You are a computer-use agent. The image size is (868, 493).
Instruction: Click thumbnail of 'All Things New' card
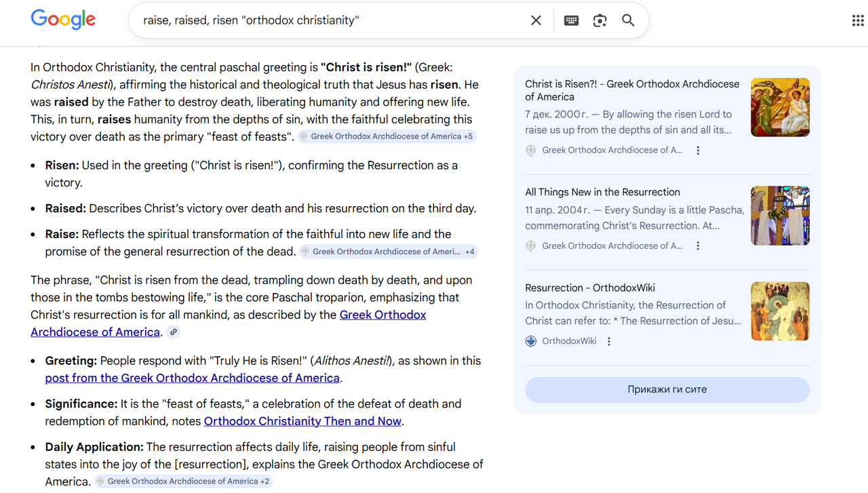pyautogui.click(x=780, y=216)
